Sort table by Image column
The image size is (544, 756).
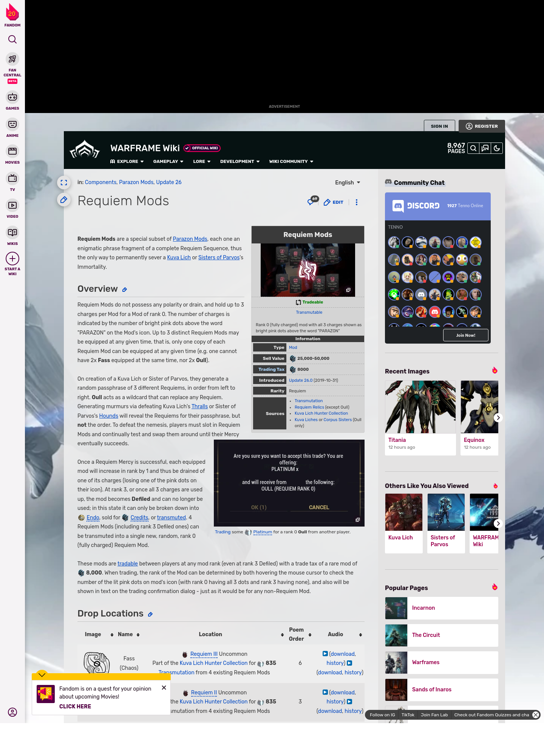(112, 635)
